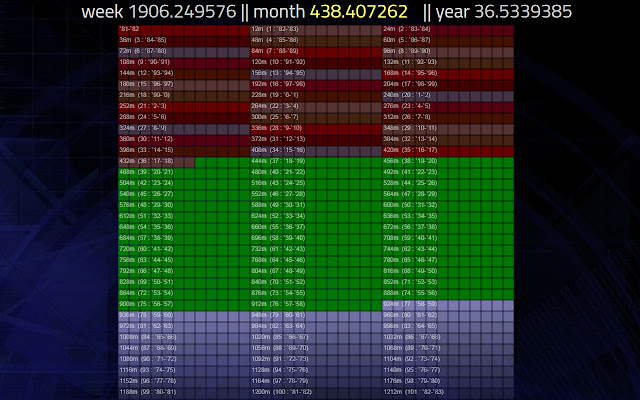Click the year 36.5339385 counter
This screenshot has height=400, width=640.
tap(504, 11)
